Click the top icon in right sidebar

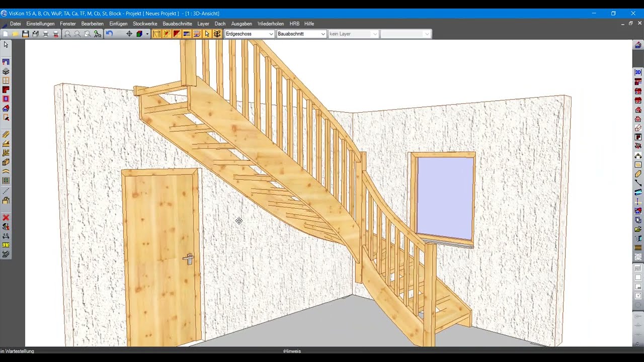click(x=638, y=45)
